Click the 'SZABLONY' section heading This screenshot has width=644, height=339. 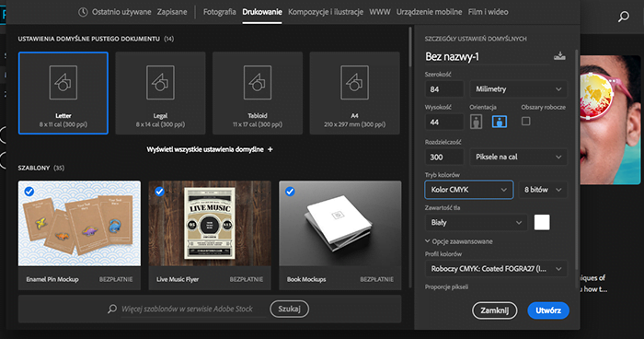pyautogui.click(x=34, y=168)
